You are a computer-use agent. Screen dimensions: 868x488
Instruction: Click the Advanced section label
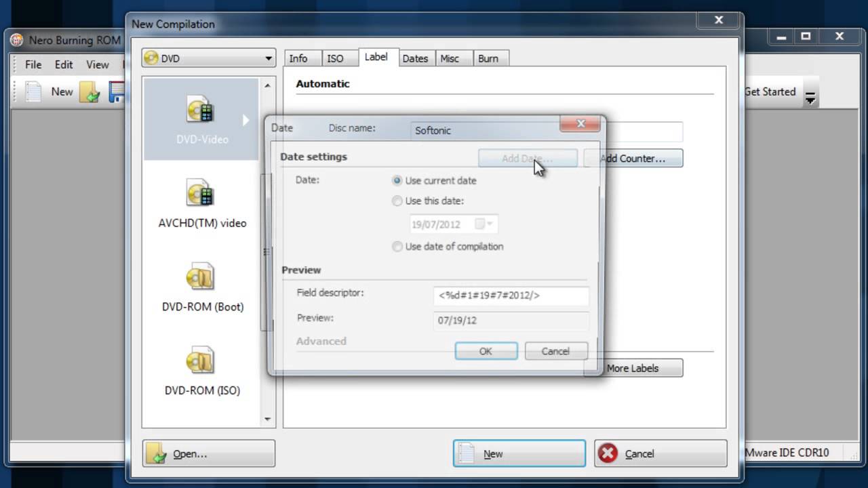click(x=321, y=341)
